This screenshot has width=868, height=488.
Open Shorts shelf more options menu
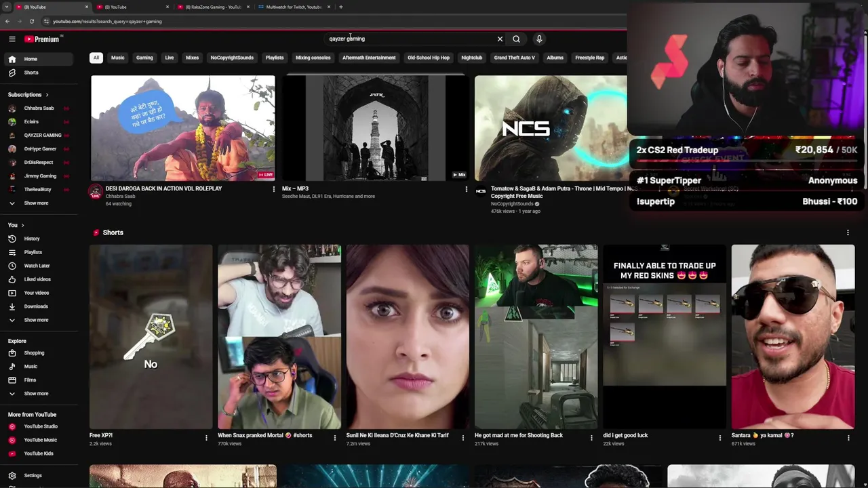click(x=848, y=232)
